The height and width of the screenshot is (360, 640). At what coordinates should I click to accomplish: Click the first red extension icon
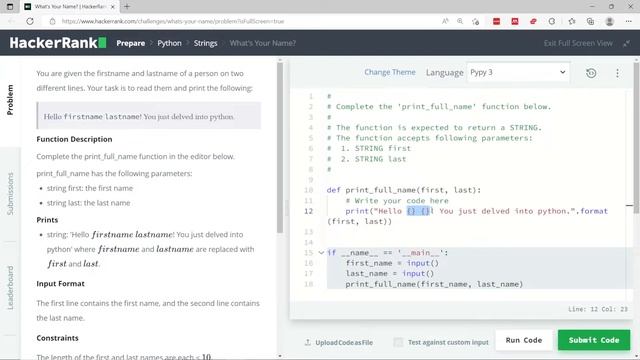496,21
